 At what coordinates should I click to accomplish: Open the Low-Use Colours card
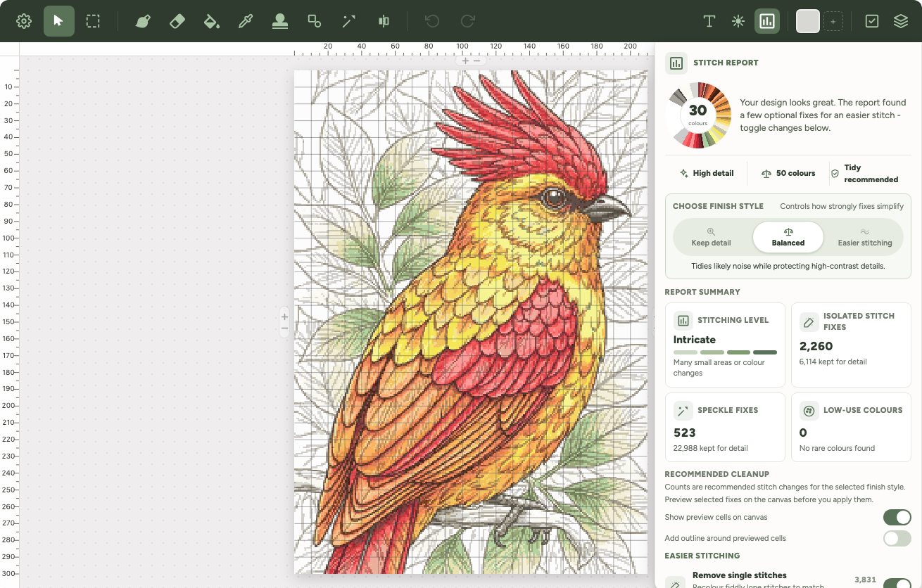point(851,428)
